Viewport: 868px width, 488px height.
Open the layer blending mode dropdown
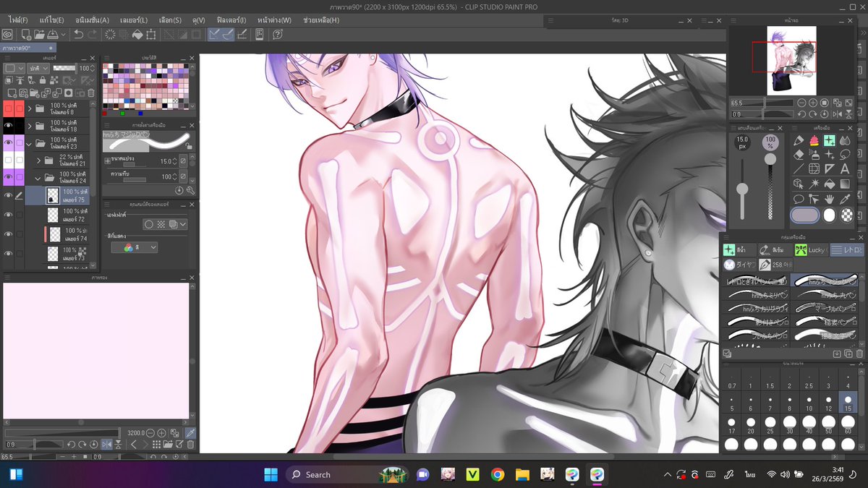pos(37,68)
